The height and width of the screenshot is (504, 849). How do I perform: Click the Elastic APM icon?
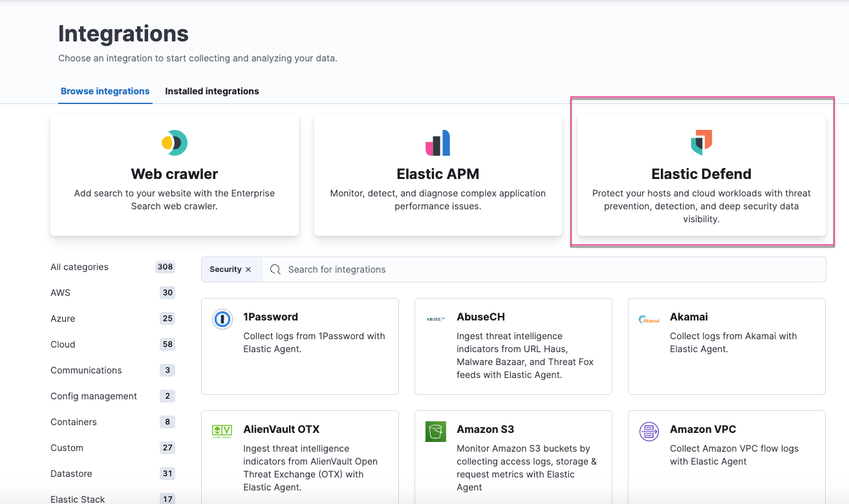click(437, 143)
